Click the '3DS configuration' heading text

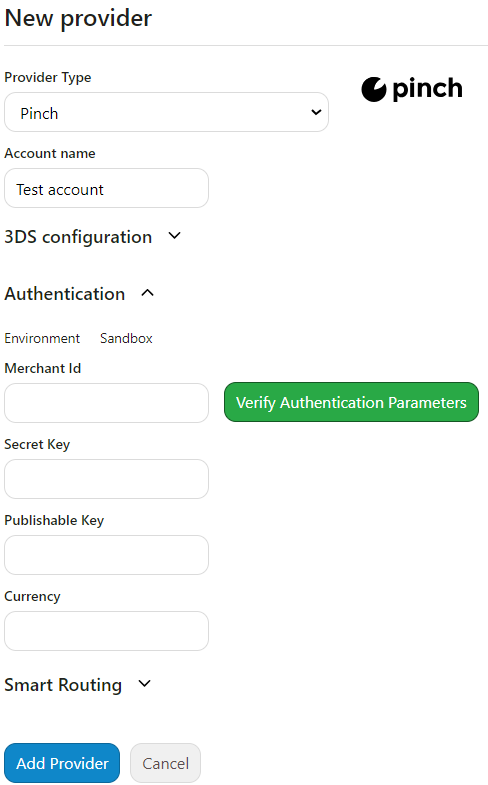click(78, 237)
